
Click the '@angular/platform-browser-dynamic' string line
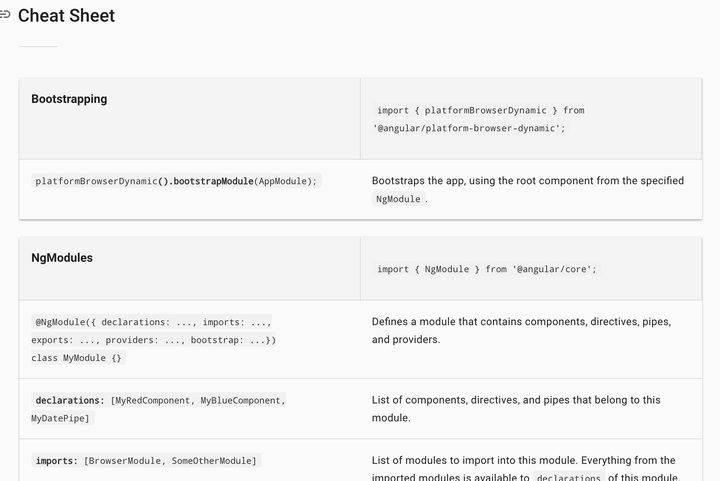(469, 128)
